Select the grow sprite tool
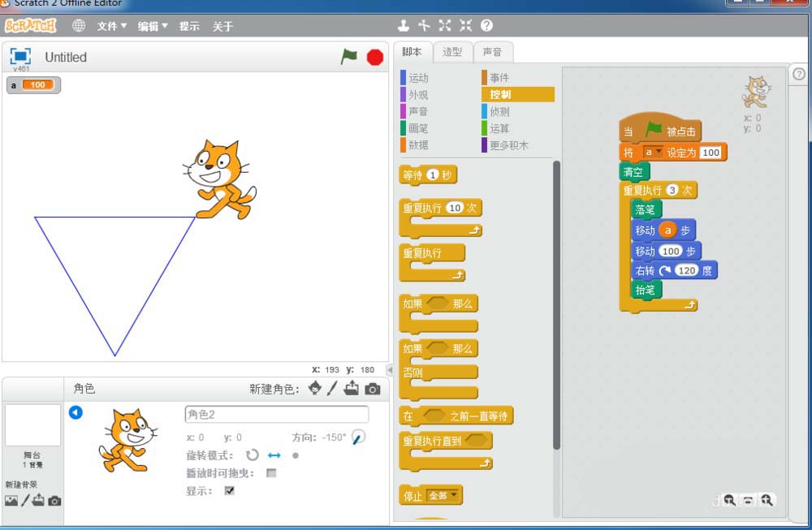The image size is (812, 530). (445, 25)
